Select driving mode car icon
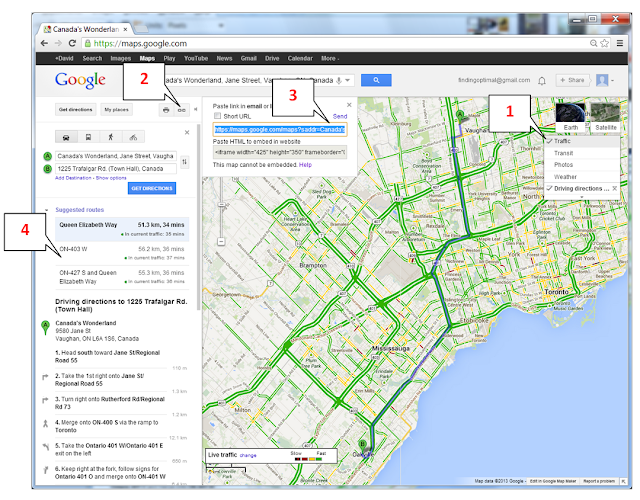640x500 pixels. (x=66, y=137)
